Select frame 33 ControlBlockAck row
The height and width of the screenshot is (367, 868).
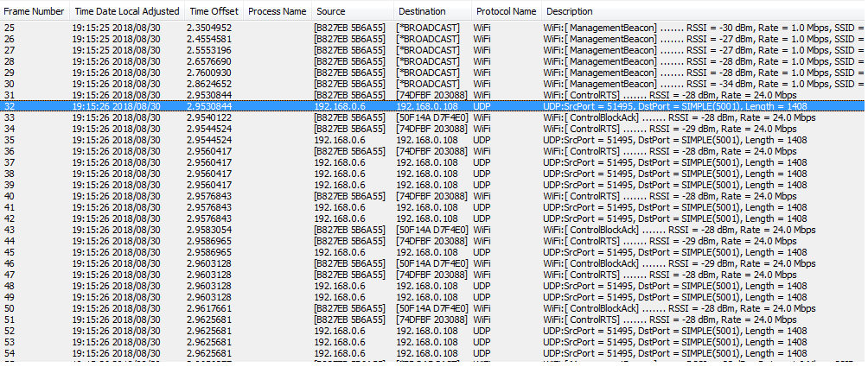(346, 117)
